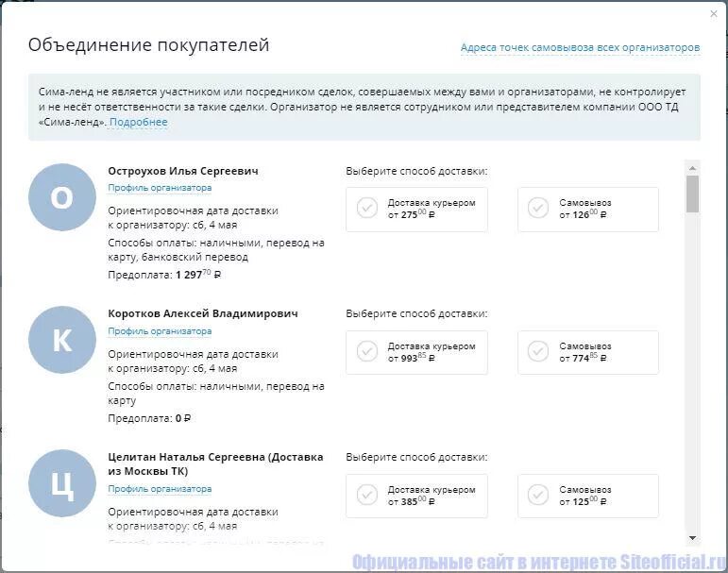Select Самовывоз от 126 ₽ option
The height and width of the screenshot is (573, 728).
(x=588, y=209)
